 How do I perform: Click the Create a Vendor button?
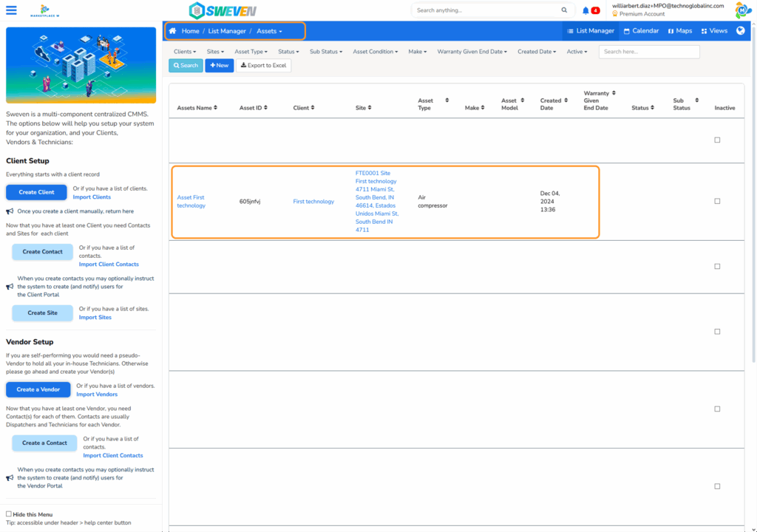pyautogui.click(x=38, y=389)
